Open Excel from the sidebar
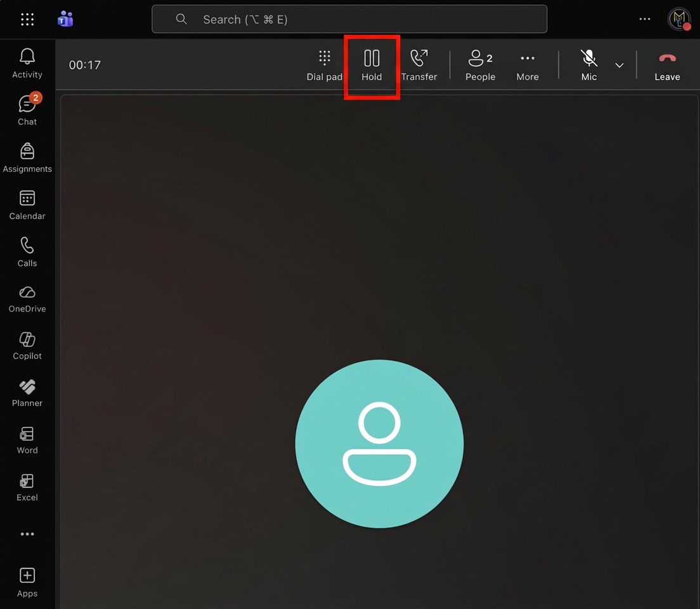700x609 pixels. pos(27,488)
